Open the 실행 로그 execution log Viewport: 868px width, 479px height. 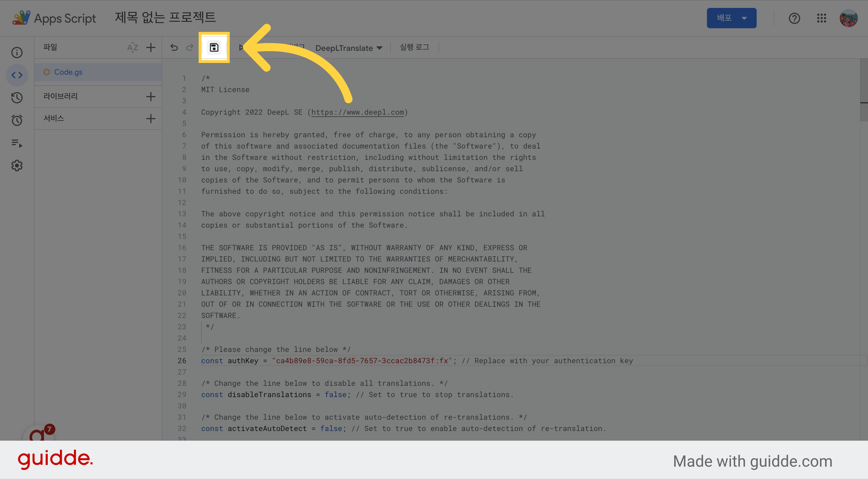pyautogui.click(x=415, y=47)
